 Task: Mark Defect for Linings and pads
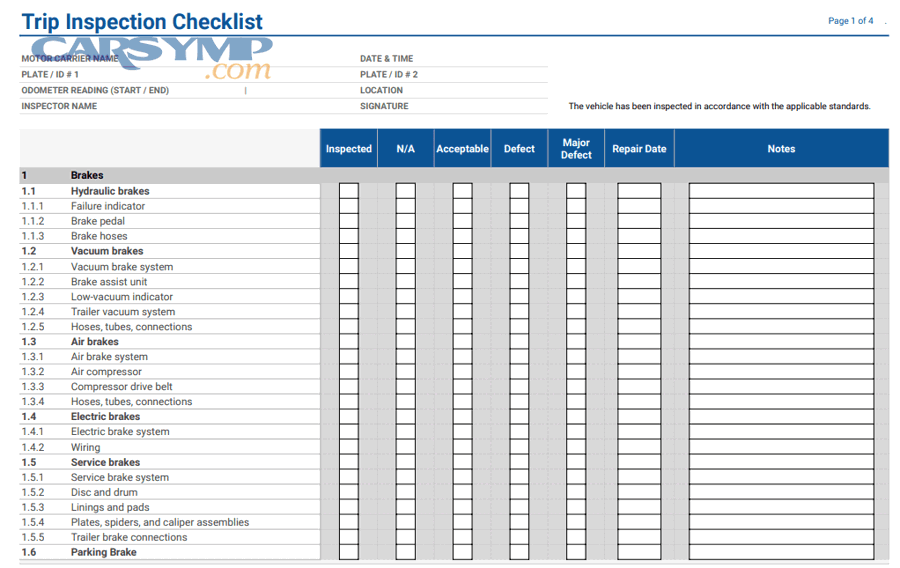tap(519, 507)
